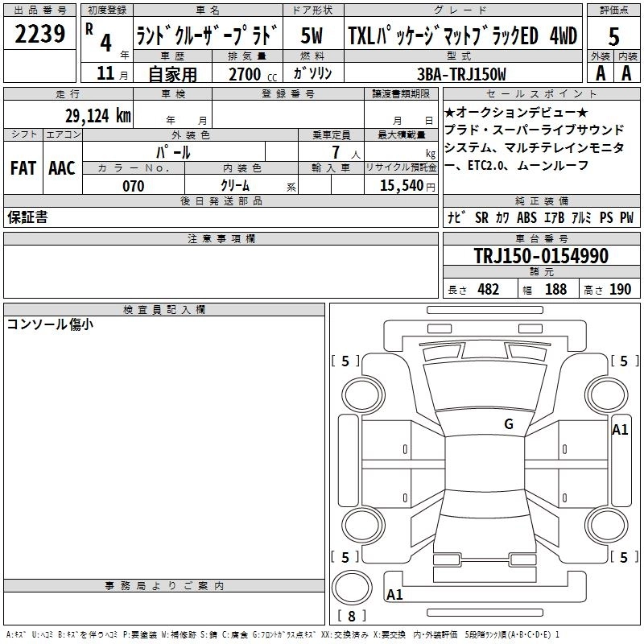Click the rear-right tire rating [ 5 ]
Viewport: 644px width, 644px height.
click(625, 557)
